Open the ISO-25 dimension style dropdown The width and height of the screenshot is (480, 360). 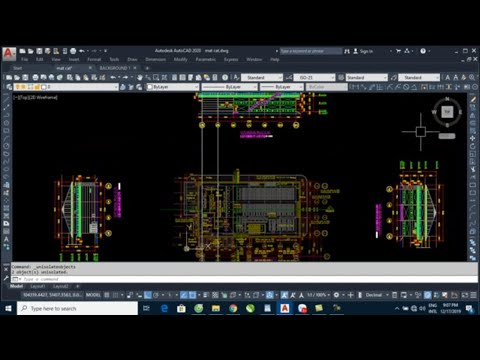[314, 78]
